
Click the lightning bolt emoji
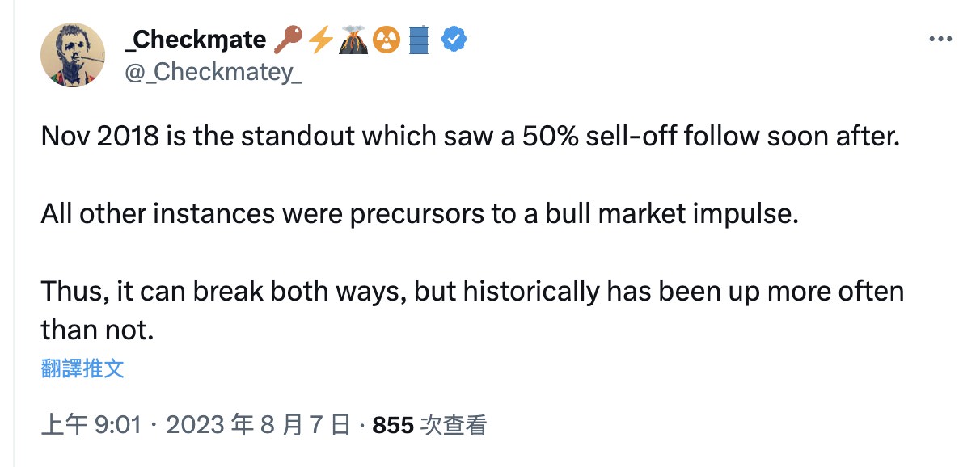(321, 39)
